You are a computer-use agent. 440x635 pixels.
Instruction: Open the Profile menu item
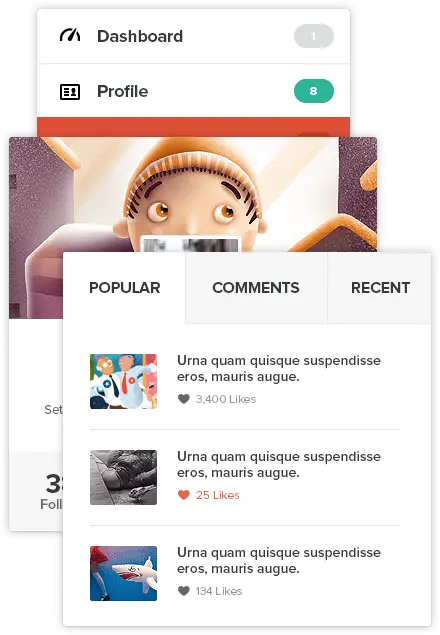pyautogui.click(x=193, y=91)
